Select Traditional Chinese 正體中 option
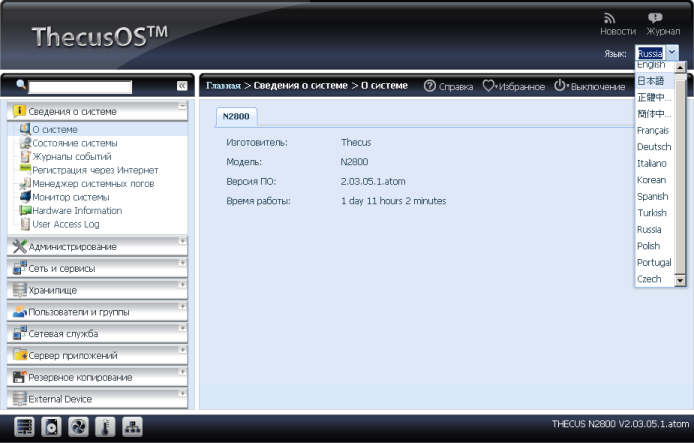The image size is (694, 443). (x=655, y=97)
